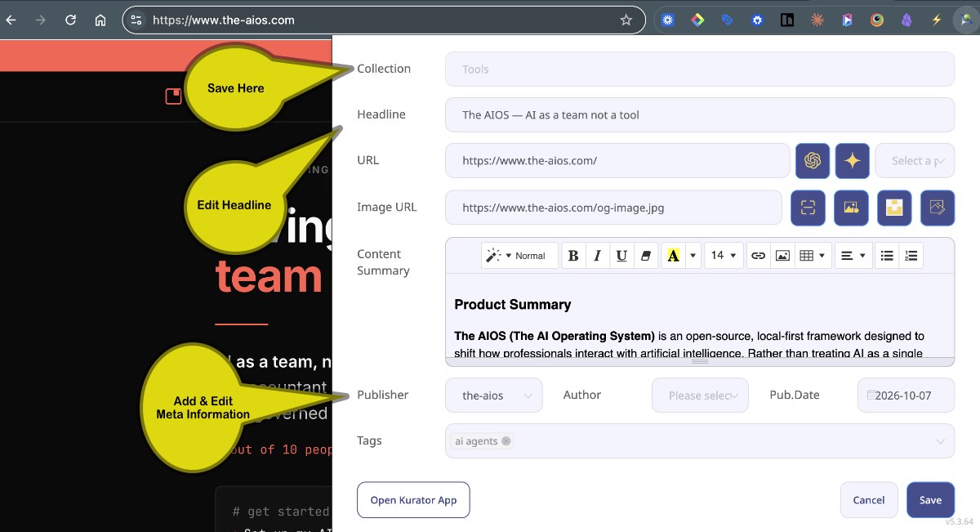This screenshot has height=532, width=980.
Task: Remove the ai agents tag
Action: (506, 441)
